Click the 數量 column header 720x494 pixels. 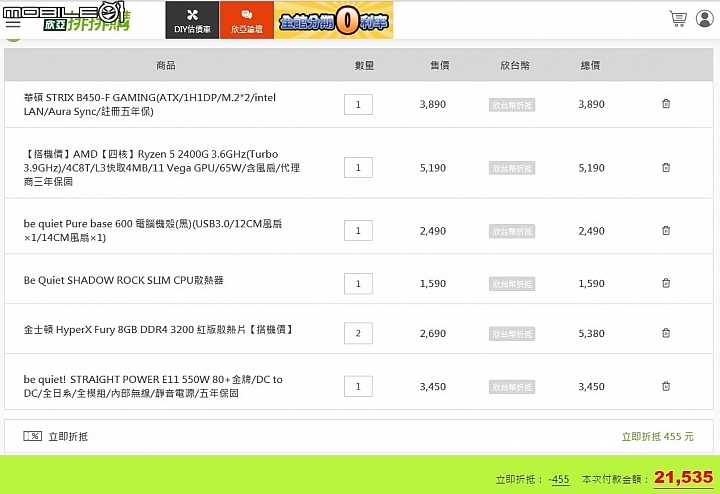click(364, 65)
